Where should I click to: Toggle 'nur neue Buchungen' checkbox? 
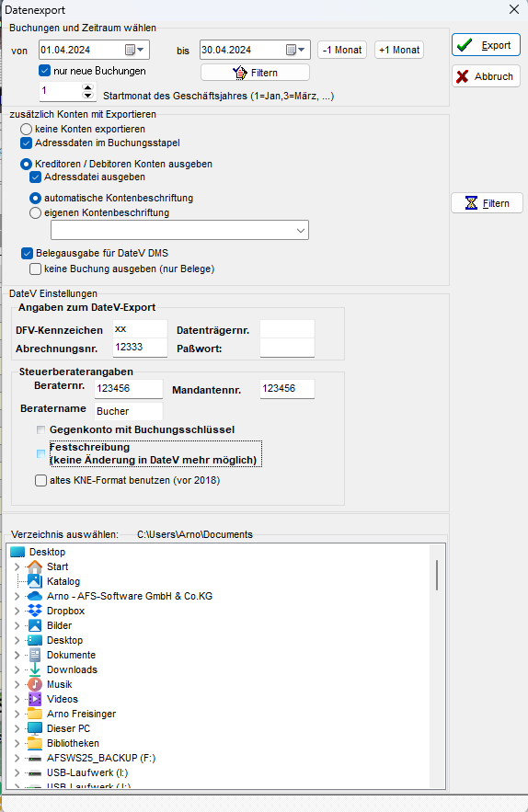(44, 71)
